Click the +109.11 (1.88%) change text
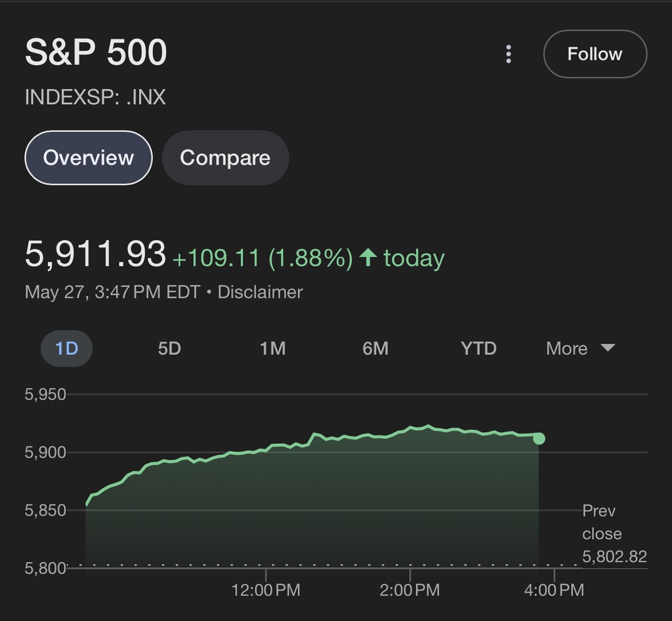 [x=262, y=258]
